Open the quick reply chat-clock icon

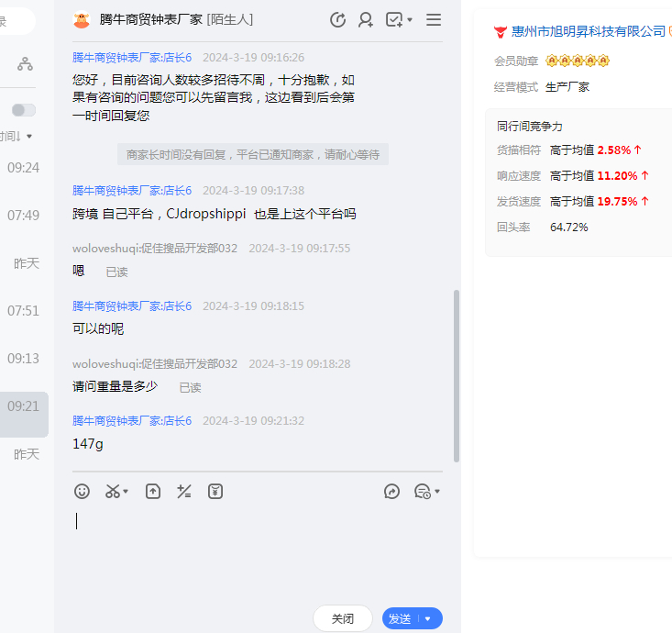point(423,492)
